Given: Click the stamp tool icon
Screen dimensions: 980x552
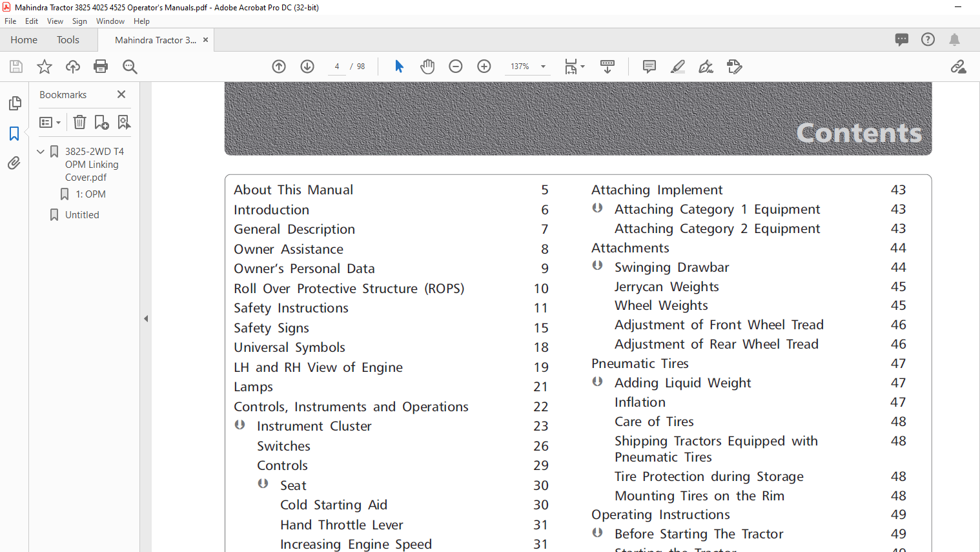Looking at the screenshot, I should tap(735, 66).
